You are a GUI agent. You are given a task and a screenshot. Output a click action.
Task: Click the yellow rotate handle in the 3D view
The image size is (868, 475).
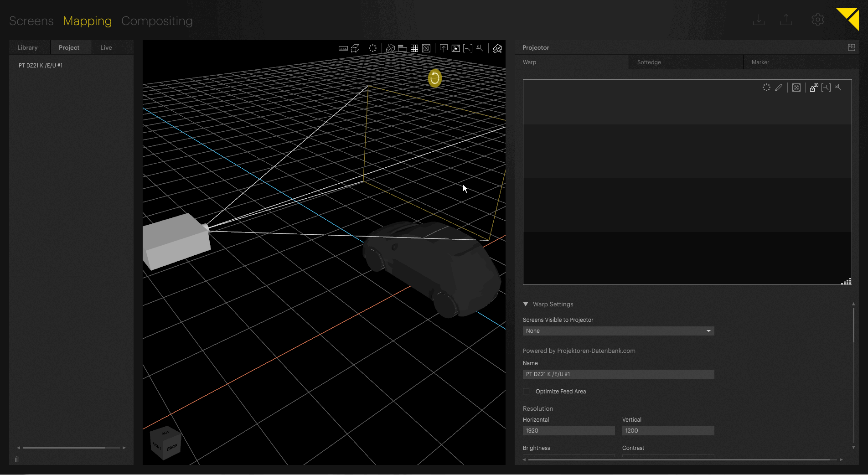435,78
